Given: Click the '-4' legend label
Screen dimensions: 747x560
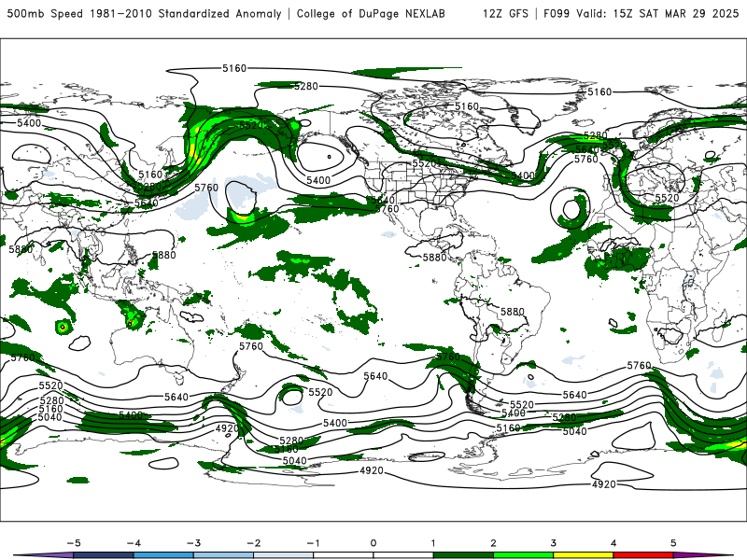Looking at the screenshot, I should 134,543.
